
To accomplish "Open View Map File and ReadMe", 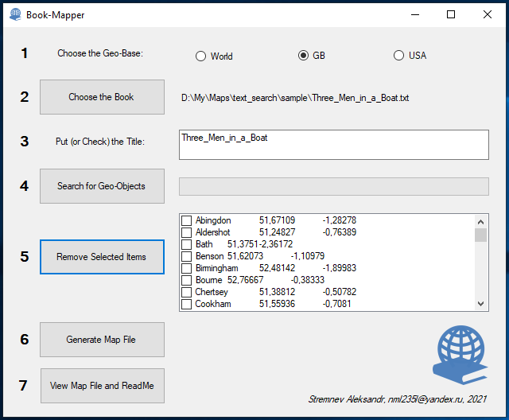I will coord(103,386).
